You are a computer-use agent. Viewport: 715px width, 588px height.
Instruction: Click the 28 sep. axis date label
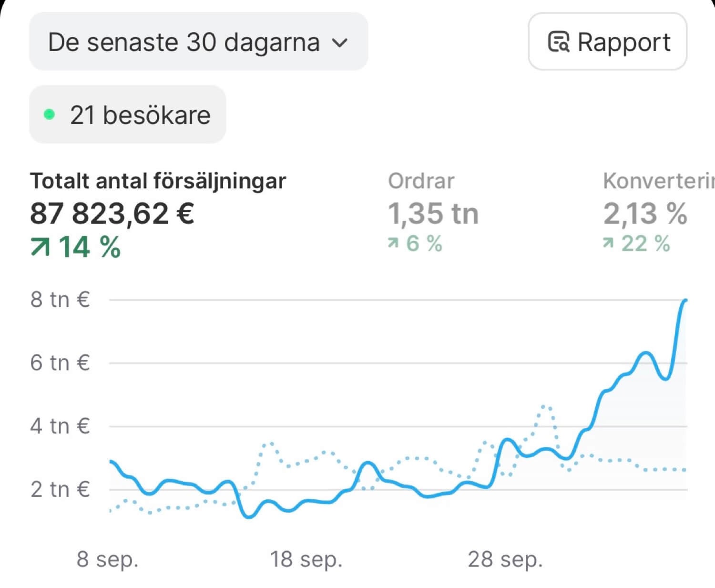505,559
